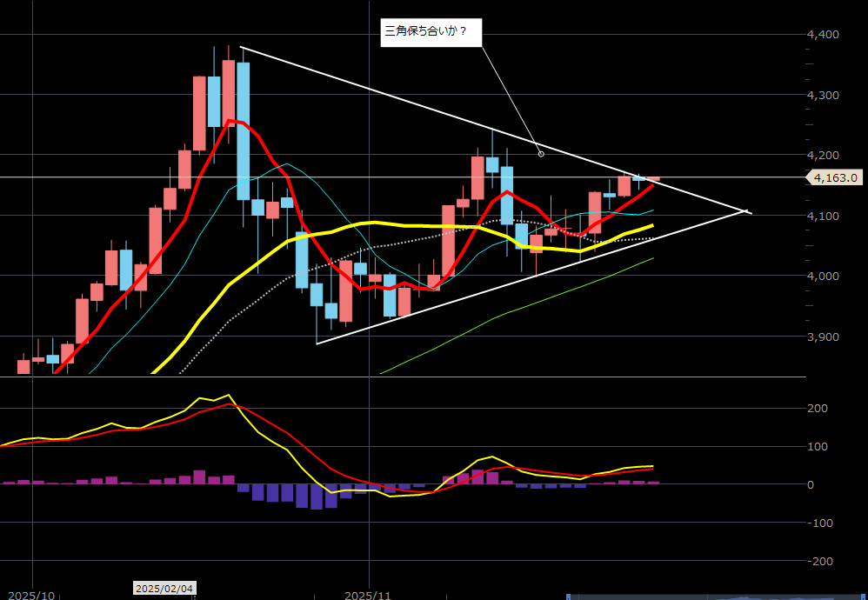Click the 4,163.0 current price label
This screenshot has width=868, height=600.
(835, 177)
